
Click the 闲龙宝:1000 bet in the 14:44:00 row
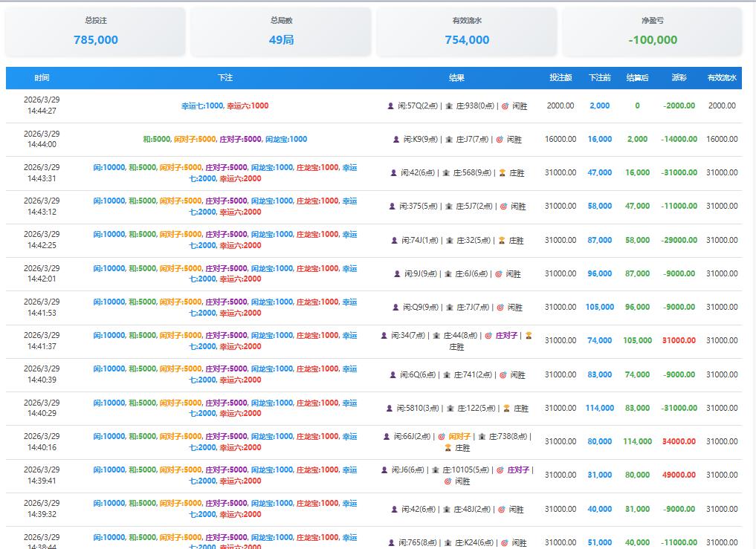pyautogui.click(x=286, y=140)
